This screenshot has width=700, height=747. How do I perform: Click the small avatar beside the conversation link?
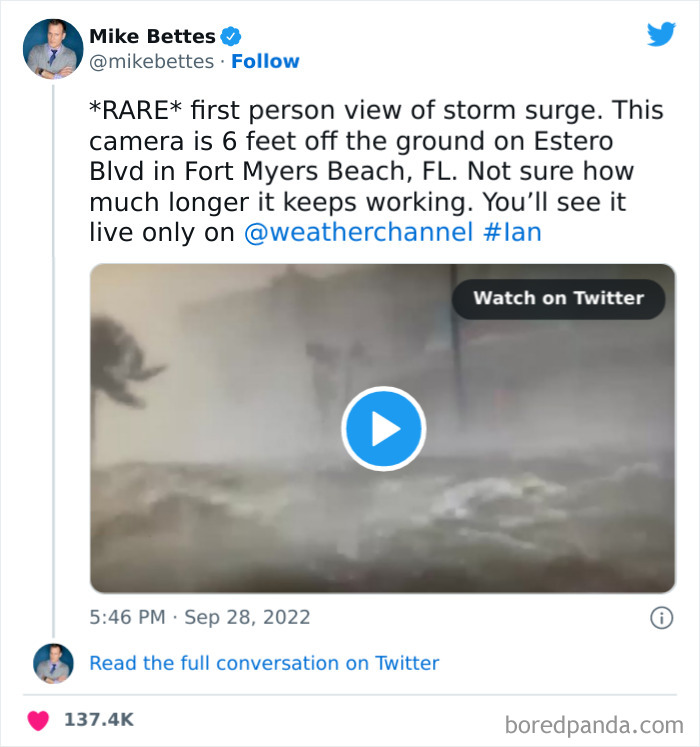click(53, 663)
